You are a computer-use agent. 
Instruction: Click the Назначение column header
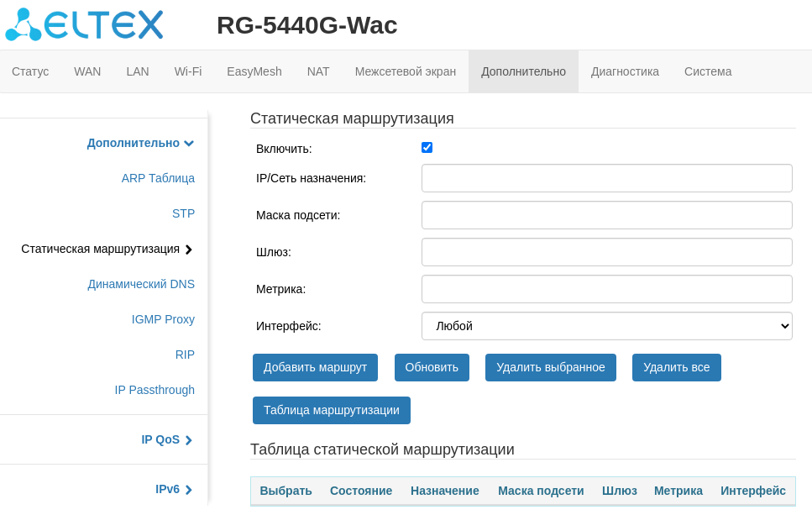point(445,491)
